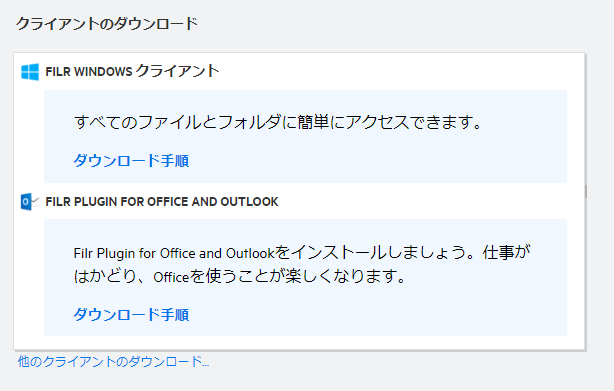Click the word OUTLOOK in the second heading
The height and width of the screenshot is (391, 614).
pyautogui.click(x=249, y=202)
